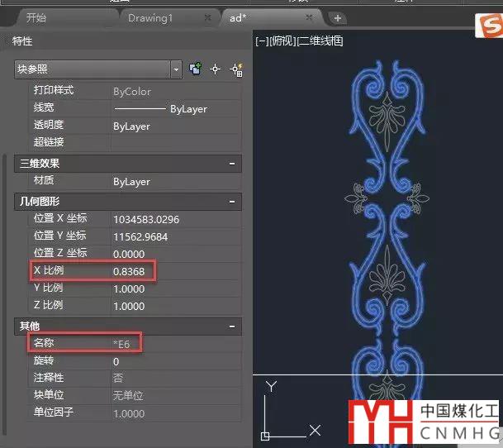Open the 俯视 view control menu
Image resolution: width=503 pixels, height=448 pixels.
(x=282, y=41)
